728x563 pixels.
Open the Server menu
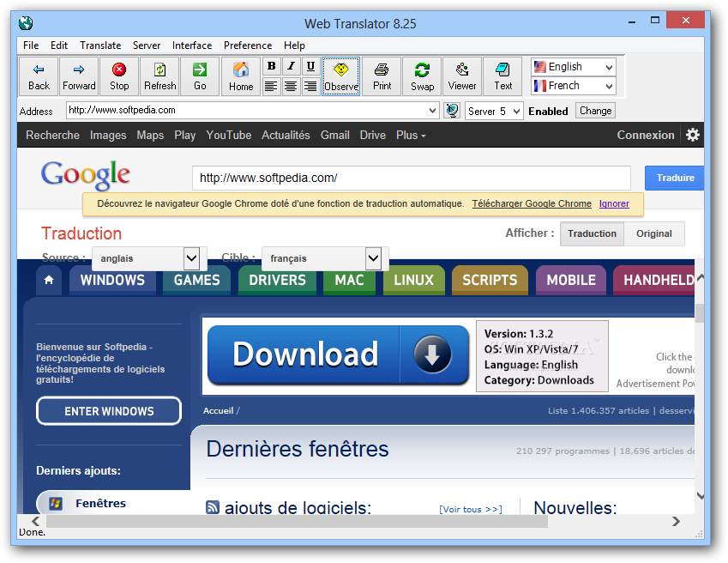click(x=147, y=45)
